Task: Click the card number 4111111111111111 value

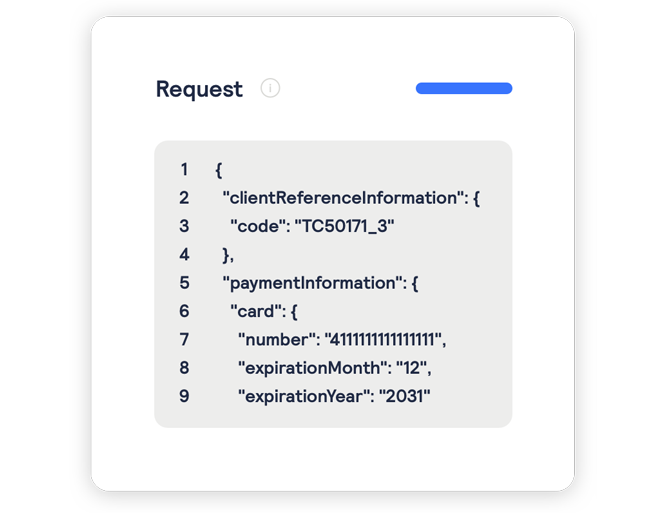Action: [384, 340]
